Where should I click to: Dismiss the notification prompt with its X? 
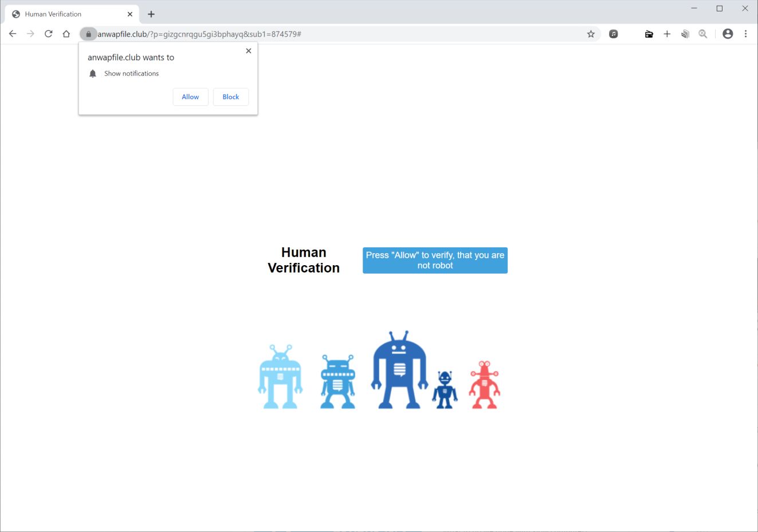pyautogui.click(x=248, y=50)
